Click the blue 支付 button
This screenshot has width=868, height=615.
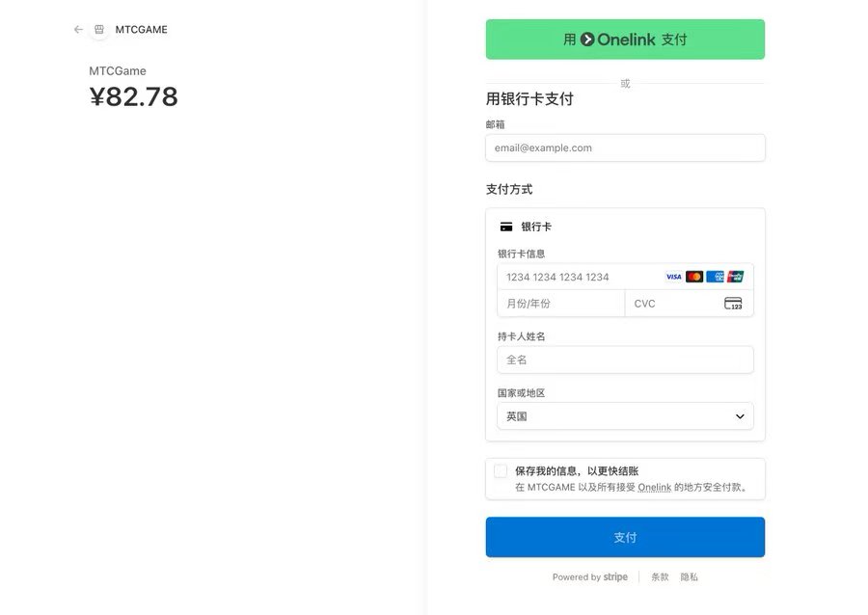coord(625,537)
